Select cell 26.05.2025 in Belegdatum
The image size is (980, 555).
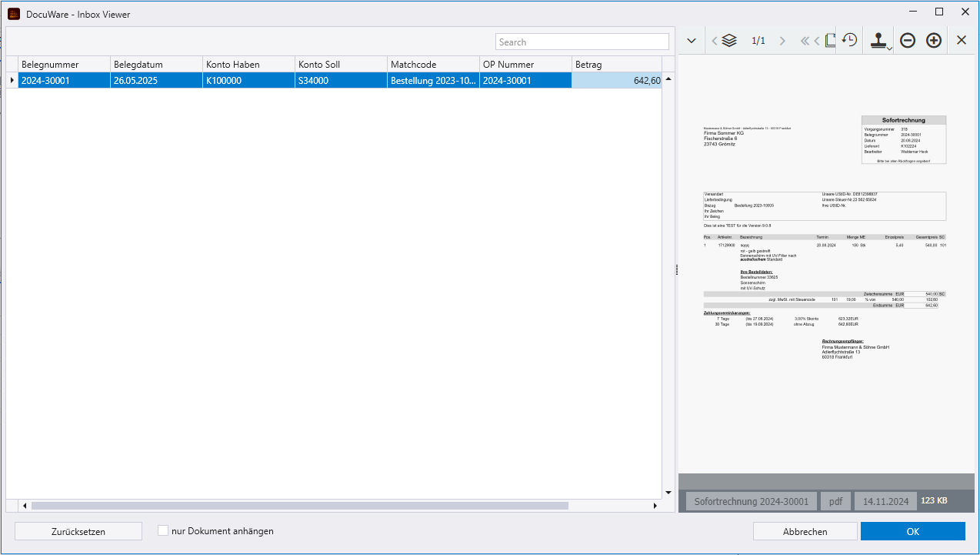point(157,80)
